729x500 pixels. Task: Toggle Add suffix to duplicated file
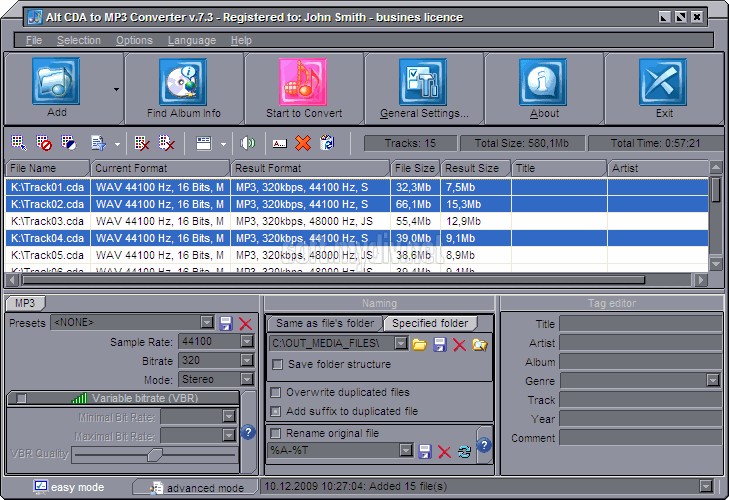(276, 412)
